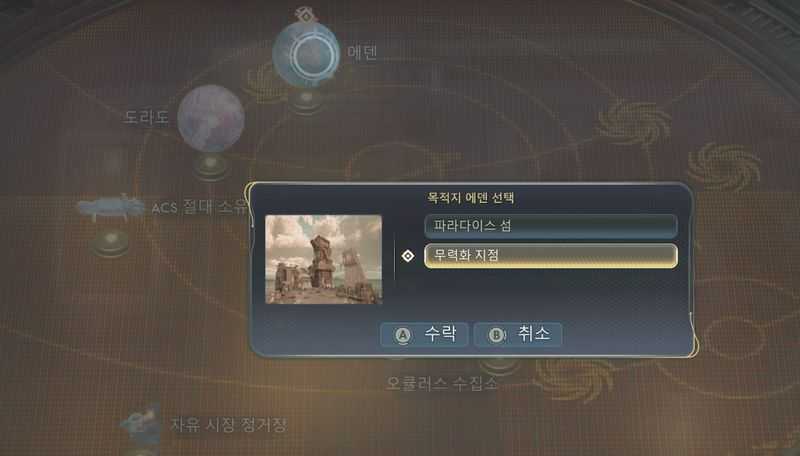Click the ACS 절대 소유 text label
Viewport: 800px width, 456px height.
pyautogui.click(x=200, y=208)
